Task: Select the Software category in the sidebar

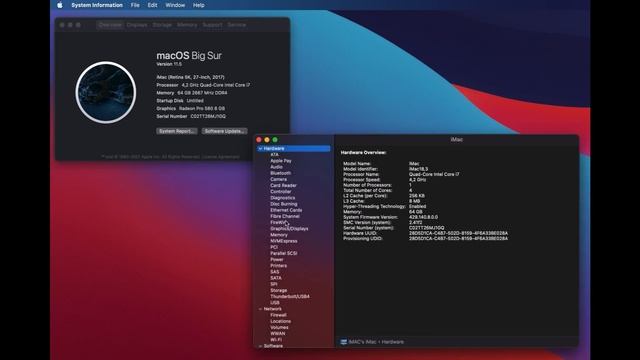Action: point(273,346)
